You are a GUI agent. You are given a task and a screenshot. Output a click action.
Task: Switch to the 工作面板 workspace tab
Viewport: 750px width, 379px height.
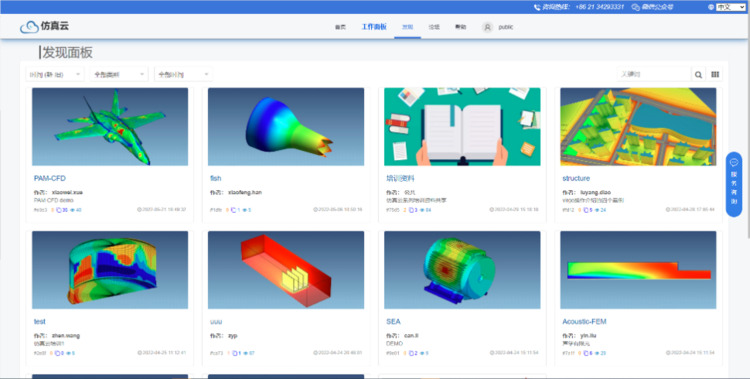coord(374,27)
